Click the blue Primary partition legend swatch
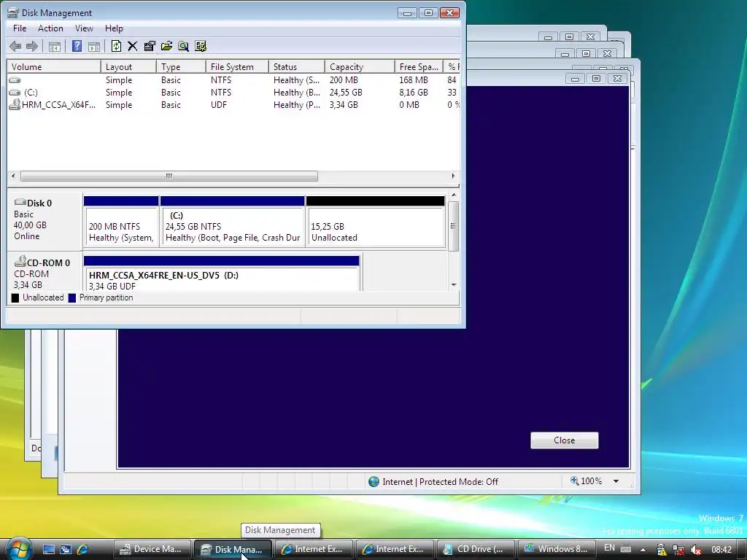747x560 pixels. (x=72, y=298)
